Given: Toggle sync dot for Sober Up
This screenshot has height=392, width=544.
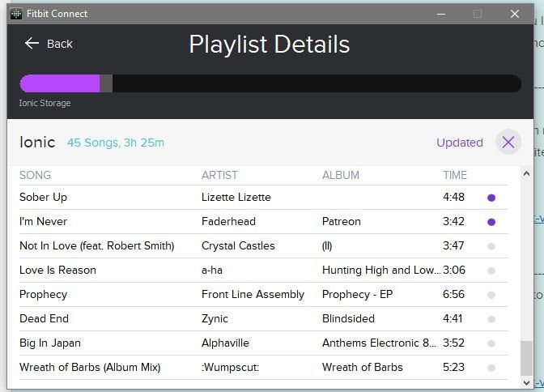Looking at the screenshot, I should (x=491, y=198).
